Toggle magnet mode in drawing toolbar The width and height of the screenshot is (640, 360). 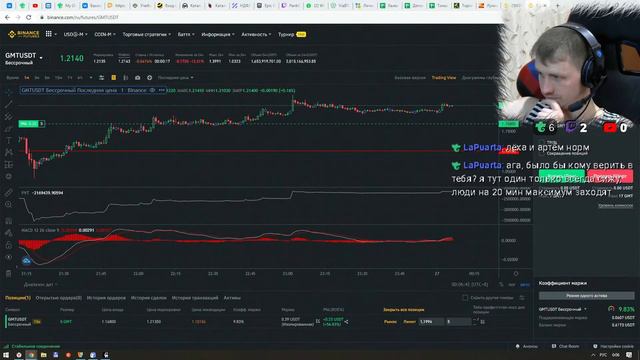tap(9, 221)
